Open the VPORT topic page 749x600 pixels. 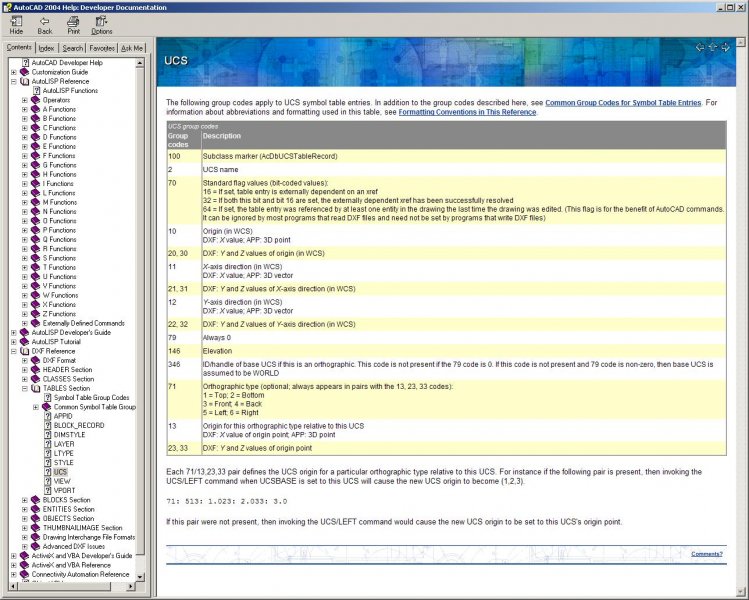tap(63, 490)
